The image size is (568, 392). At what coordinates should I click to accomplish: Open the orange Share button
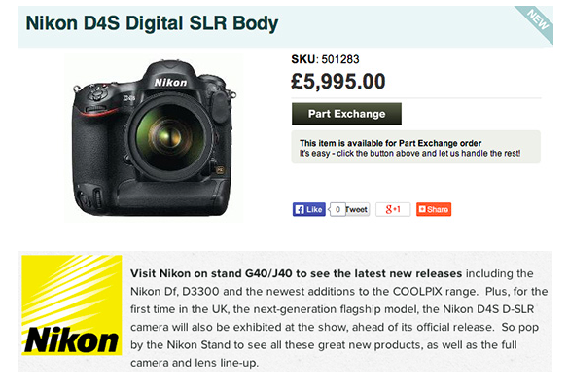[434, 209]
